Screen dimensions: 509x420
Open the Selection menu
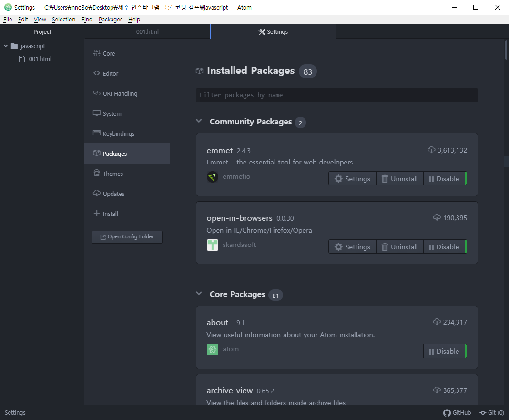click(64, 20)
